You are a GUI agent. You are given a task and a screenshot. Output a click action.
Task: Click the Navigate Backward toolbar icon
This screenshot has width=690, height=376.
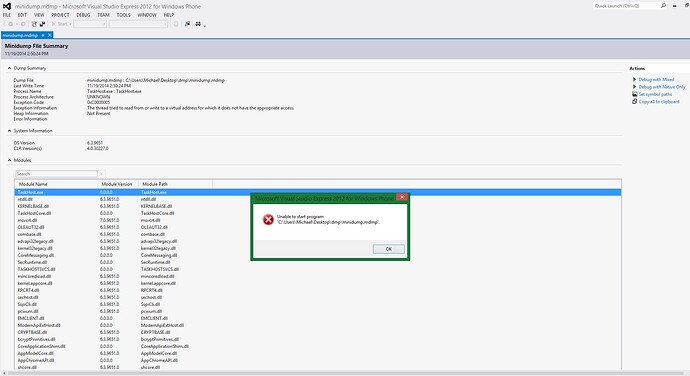(11, 24)
